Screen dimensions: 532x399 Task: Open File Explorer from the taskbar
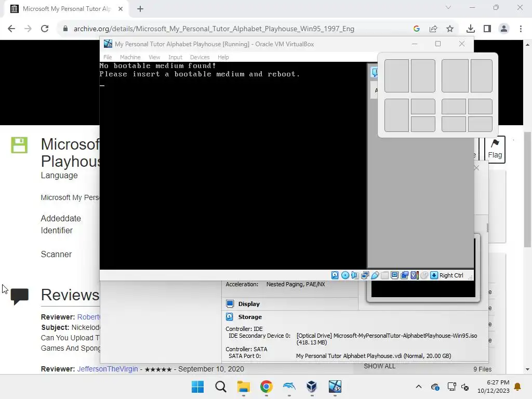point(243,387)
